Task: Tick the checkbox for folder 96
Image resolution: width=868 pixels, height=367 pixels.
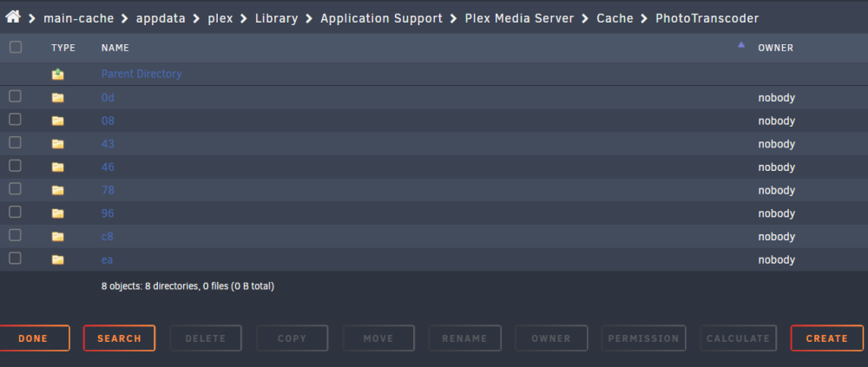Action: 16,212
